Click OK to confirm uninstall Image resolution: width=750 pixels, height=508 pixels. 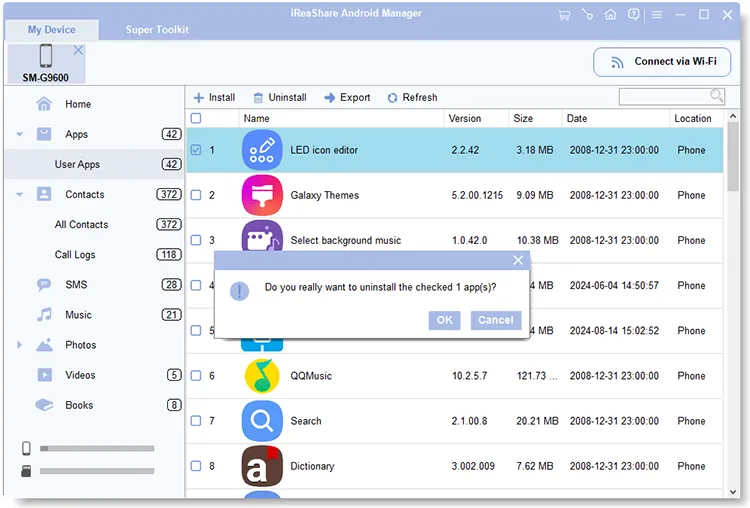pos(444,320)
